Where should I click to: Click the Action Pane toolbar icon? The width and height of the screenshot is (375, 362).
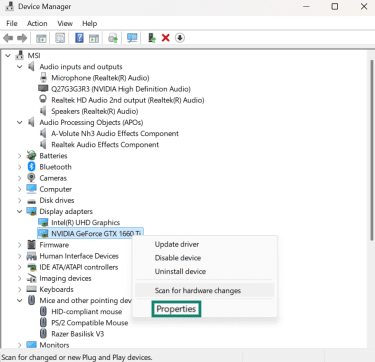click(94, 38)
